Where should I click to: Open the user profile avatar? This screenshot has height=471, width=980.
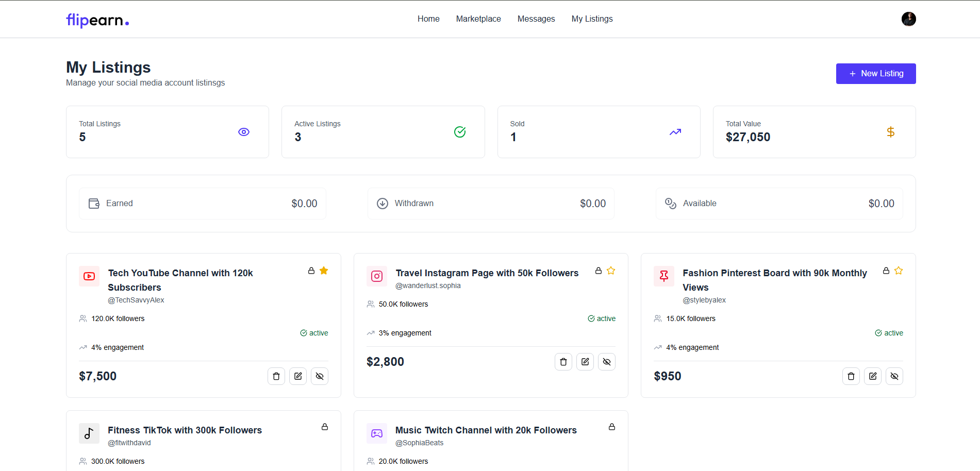coord(908,19)
